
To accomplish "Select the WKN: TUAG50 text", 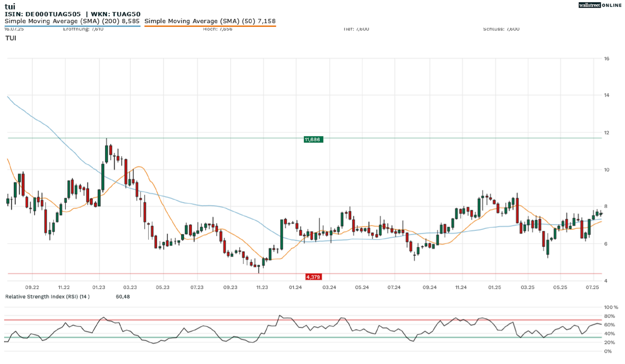I will point(116,14).
